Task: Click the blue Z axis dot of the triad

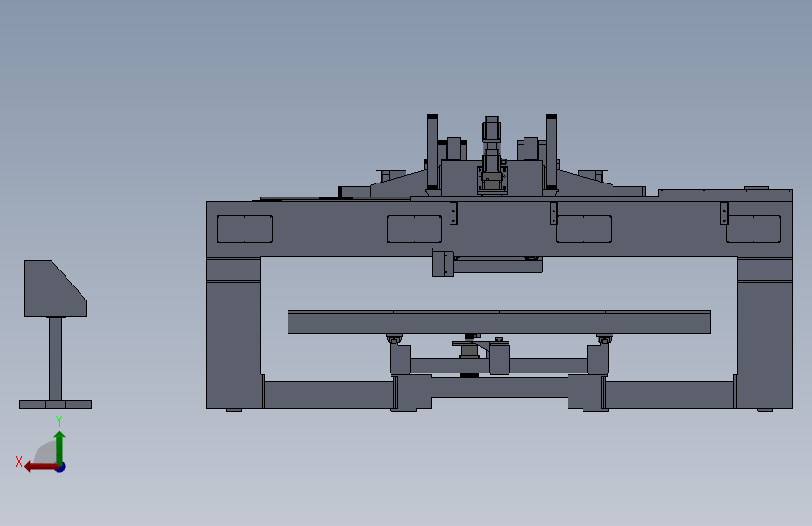Action: pos(61,467)
